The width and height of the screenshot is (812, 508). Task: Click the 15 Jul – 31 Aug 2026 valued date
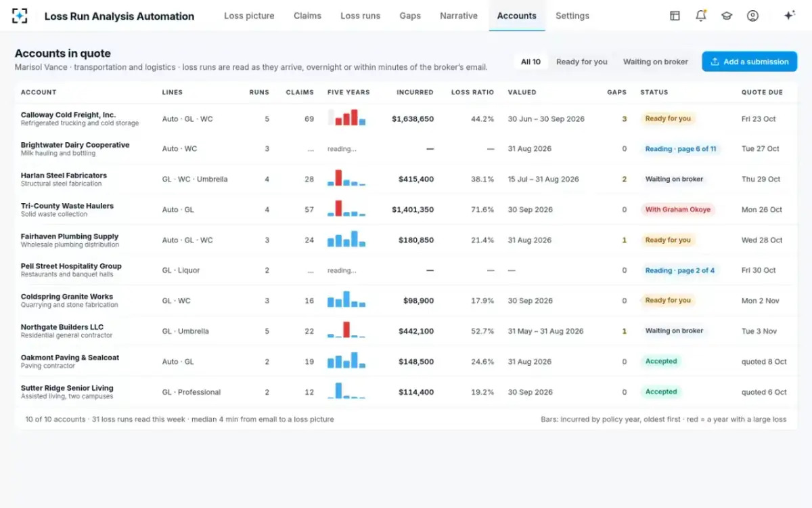(543, 179)
